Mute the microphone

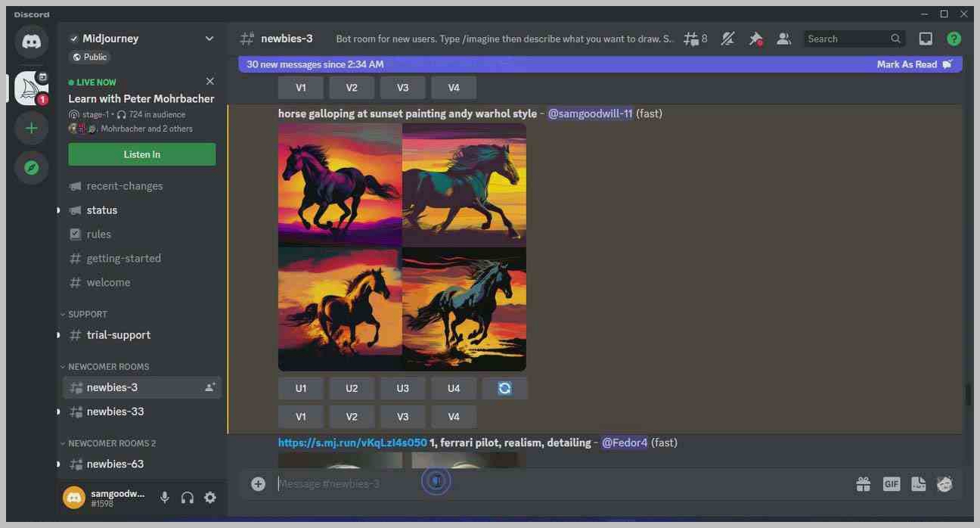[x=164, y=497]
